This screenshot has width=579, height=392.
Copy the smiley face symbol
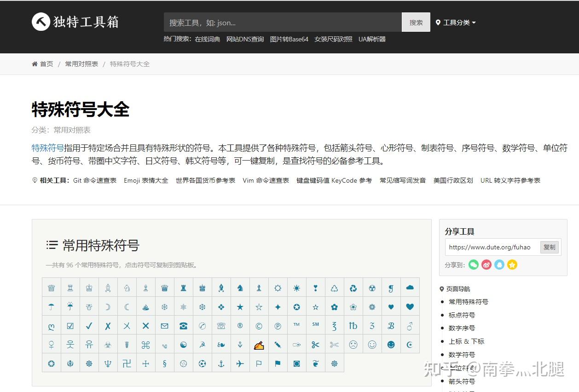point(372,344)
